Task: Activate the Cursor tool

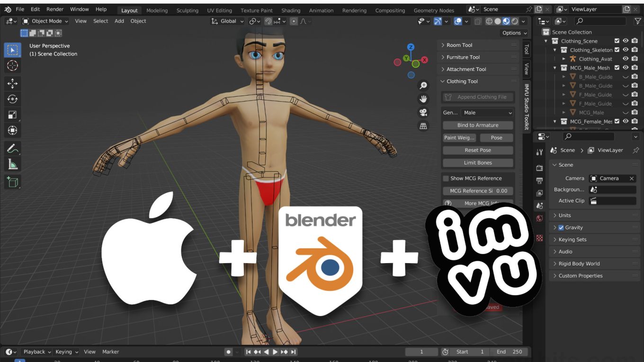Action: [x=13, y=66]
